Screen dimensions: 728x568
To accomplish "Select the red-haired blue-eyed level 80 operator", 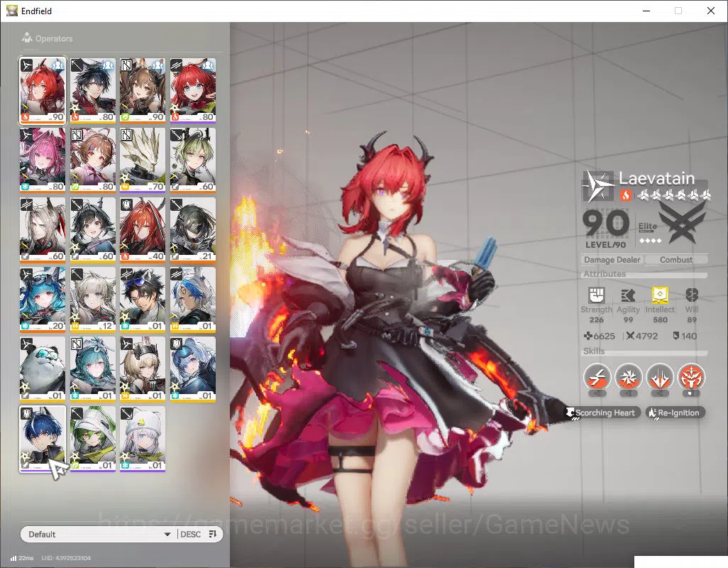I will click(x=193, y=91).
